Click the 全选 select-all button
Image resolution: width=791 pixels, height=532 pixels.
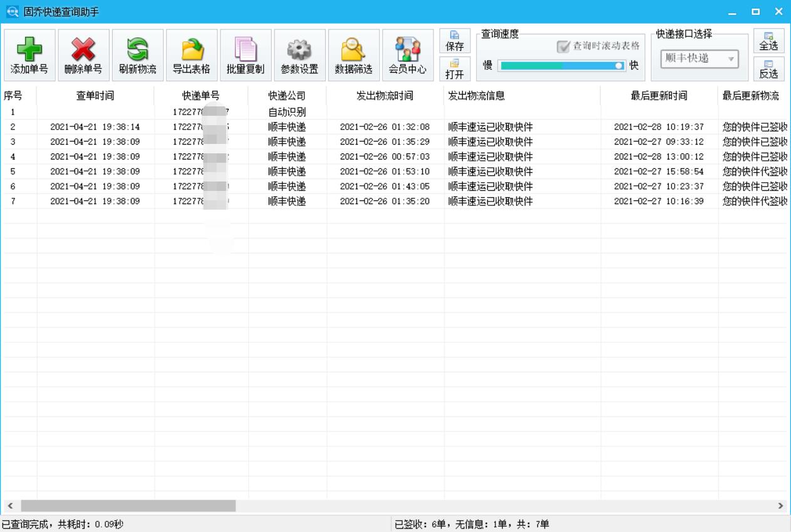click(768, 41)
